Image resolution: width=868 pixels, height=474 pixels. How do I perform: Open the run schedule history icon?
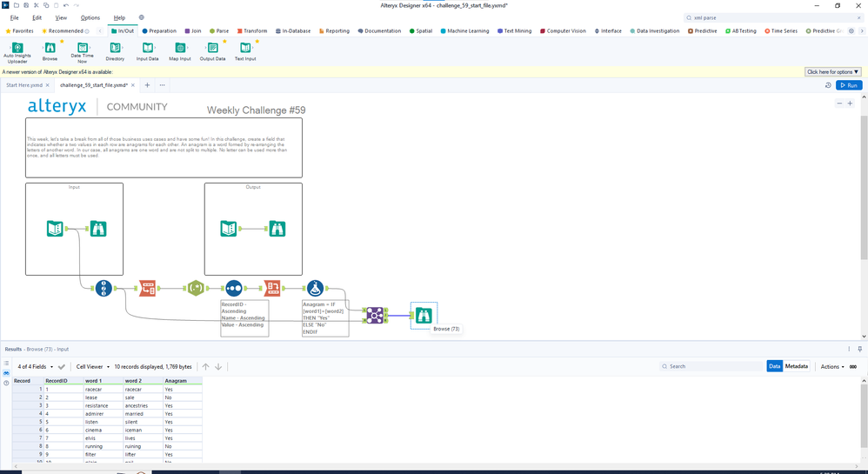point(828,85)
